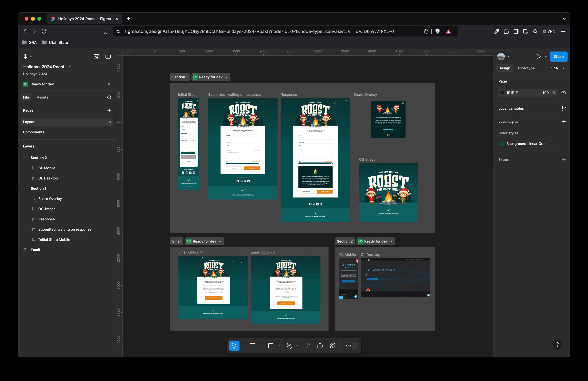
Task: Open the Leo AI sparkle icon
Action: [535, 31]
